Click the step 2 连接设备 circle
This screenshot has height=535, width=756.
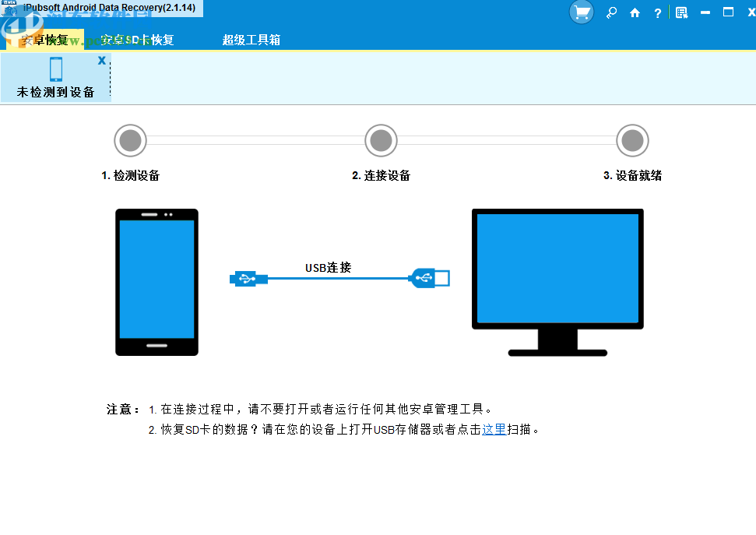[x=381, y=140]
